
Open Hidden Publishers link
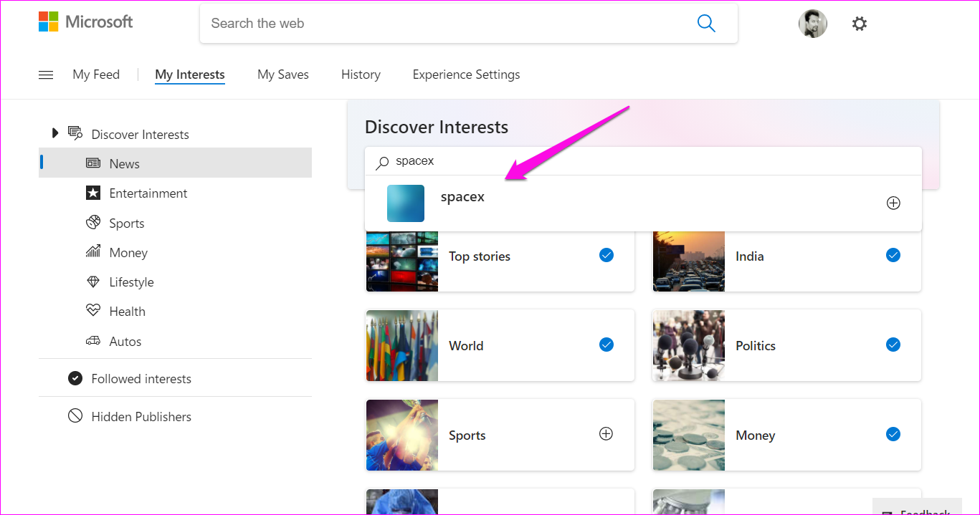141,417
